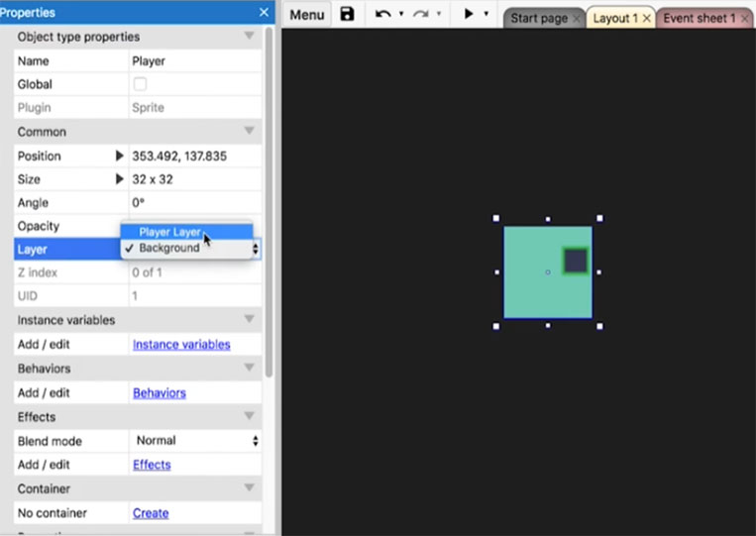The height and width of the screenshot is (536, 756).
Task: Click the sprite's origin point marker
Action: [548, 272]
